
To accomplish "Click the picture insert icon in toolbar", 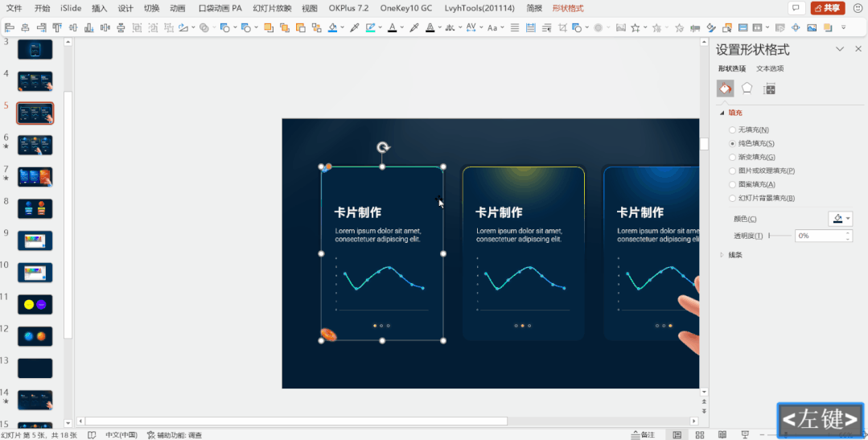I will [812, 27].
